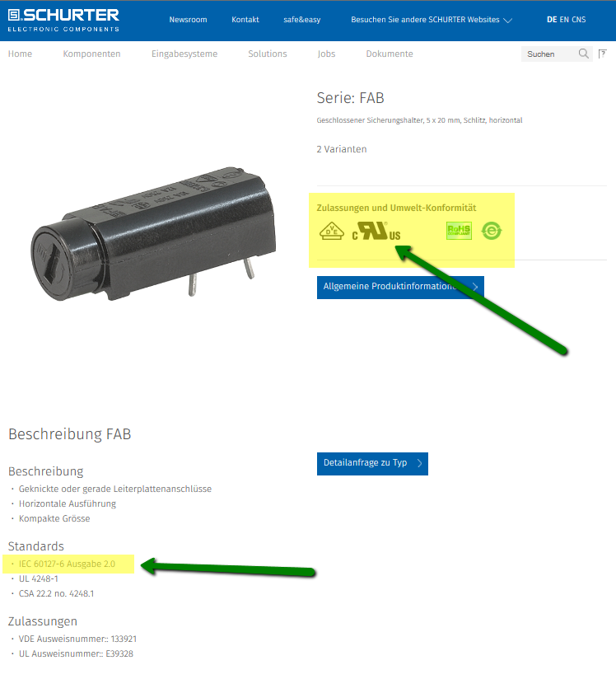Open the Eingabesysteme menu
This screenshot has width=616, height=679.
[184, 54]
